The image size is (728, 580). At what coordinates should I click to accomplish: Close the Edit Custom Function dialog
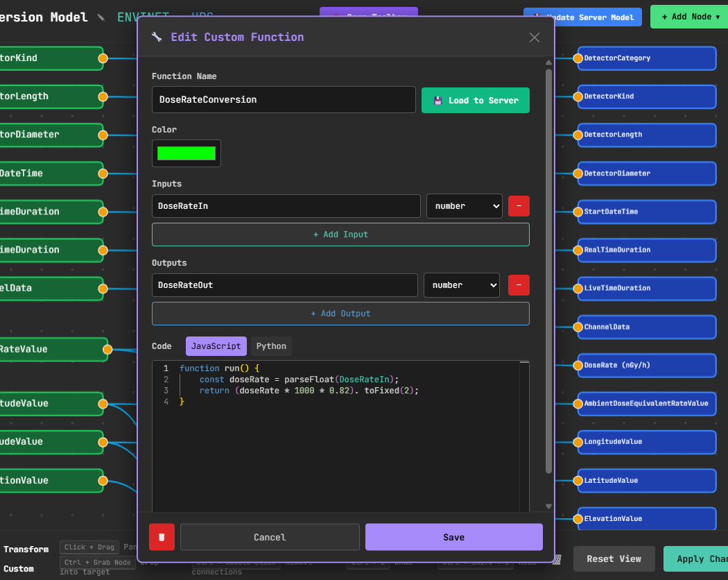535,37
